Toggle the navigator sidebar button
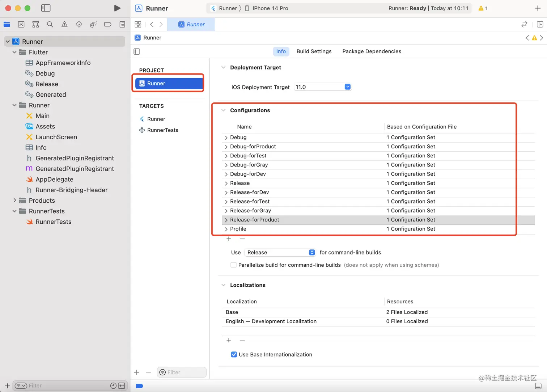 point(46,8)
